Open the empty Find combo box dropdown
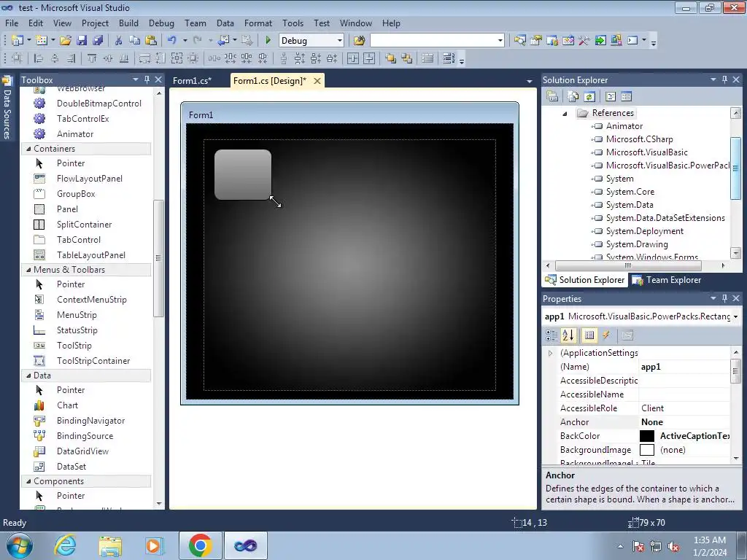 (x=500, y=41)
